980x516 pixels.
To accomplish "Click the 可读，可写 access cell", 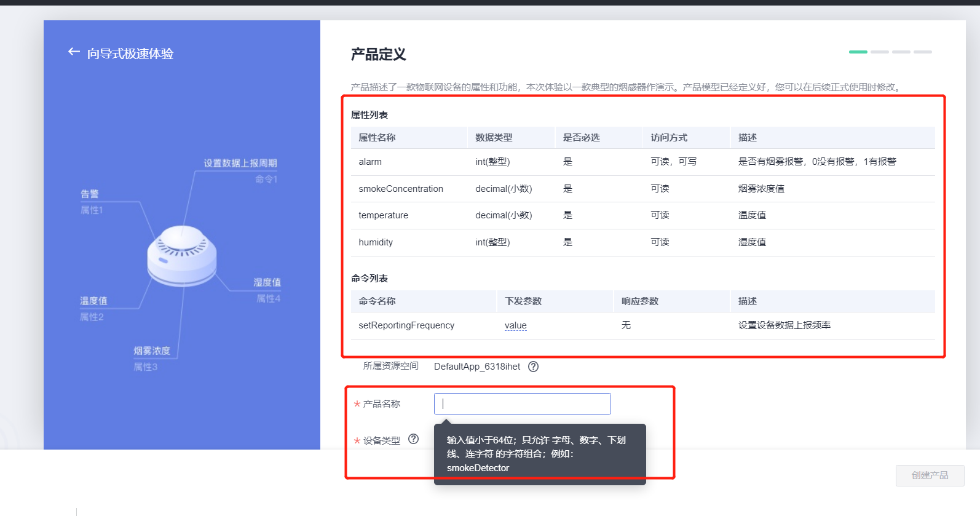I will click(674, 162).
